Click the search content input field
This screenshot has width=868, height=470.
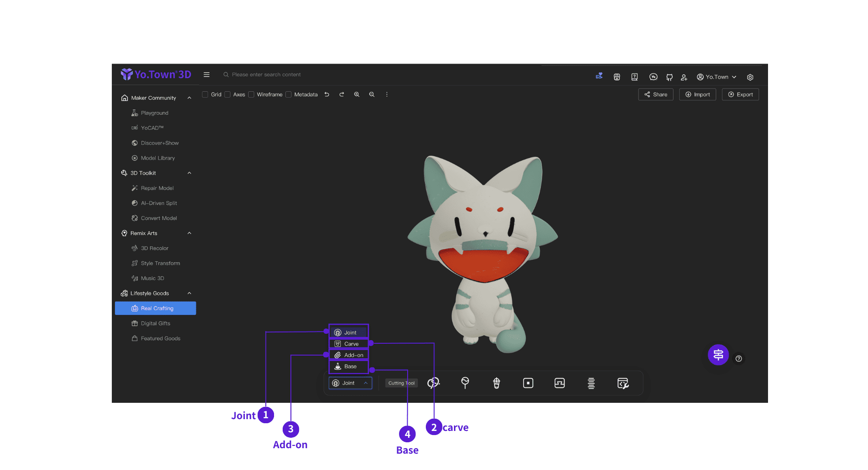pos(266,74)
